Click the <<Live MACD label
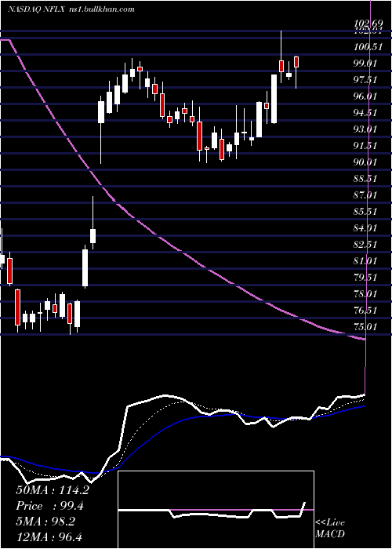Screen dimensions: 392x549 pos(330,529)
